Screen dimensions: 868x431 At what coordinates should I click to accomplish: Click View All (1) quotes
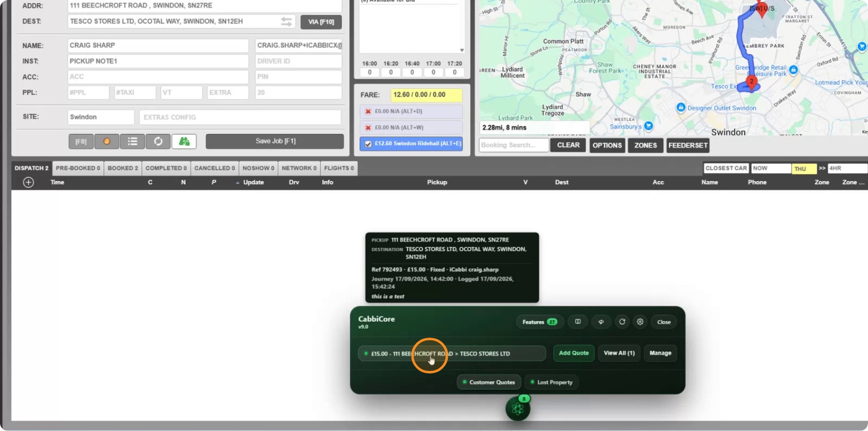click(619, 353)
